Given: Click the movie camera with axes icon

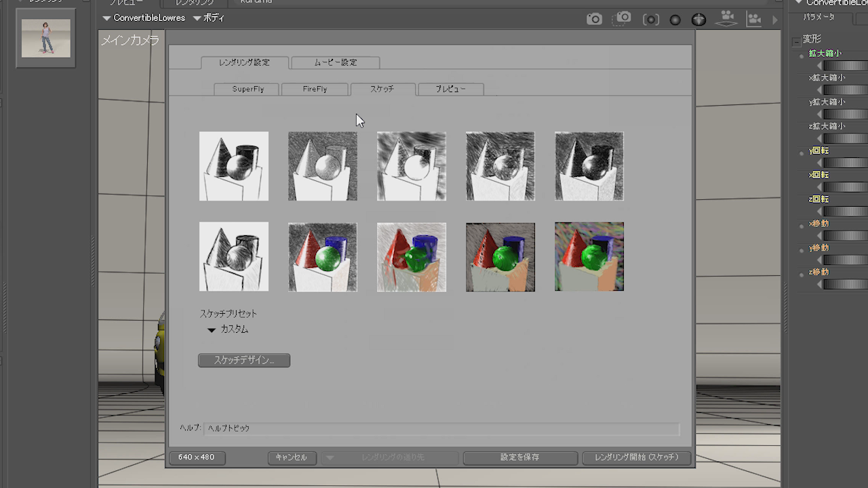Looking at the screenshot, I should 754,19.
